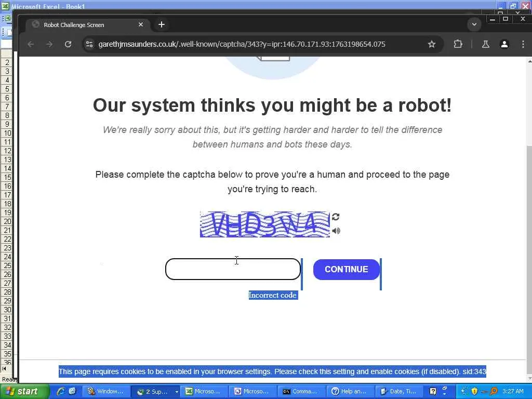532x399 pixels.
Task: Click the browser forward arrow
Action: (49, 44)
